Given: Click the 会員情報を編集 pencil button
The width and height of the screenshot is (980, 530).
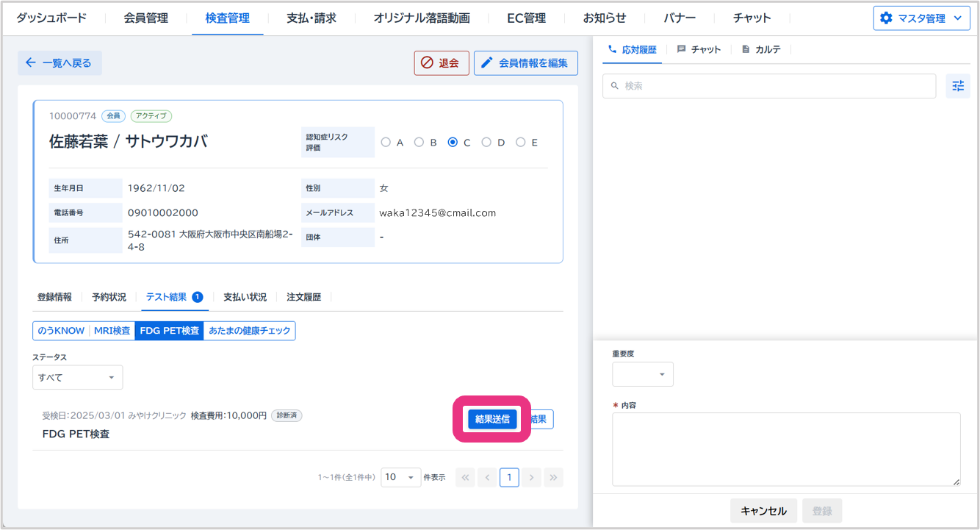Looking at the screenshot, I should coord(525,63).
